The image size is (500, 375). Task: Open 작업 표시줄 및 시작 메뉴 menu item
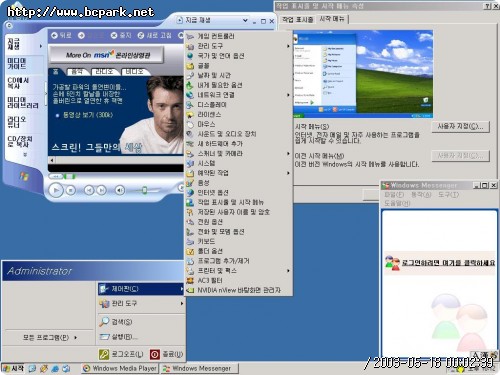point(239,202)
